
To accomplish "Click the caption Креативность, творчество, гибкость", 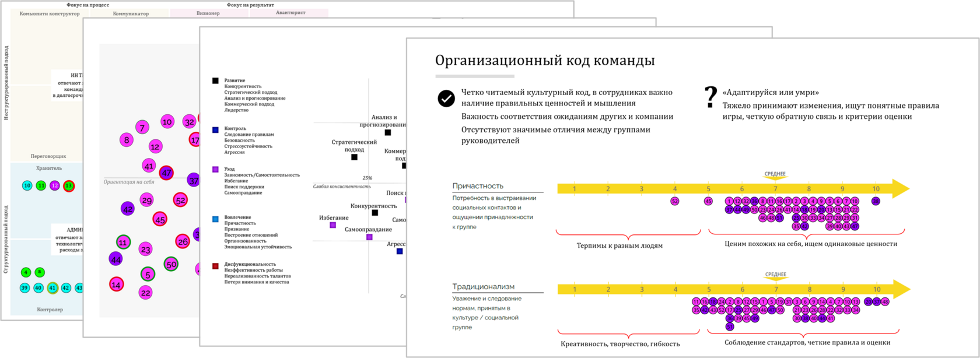I will point(620,343).
